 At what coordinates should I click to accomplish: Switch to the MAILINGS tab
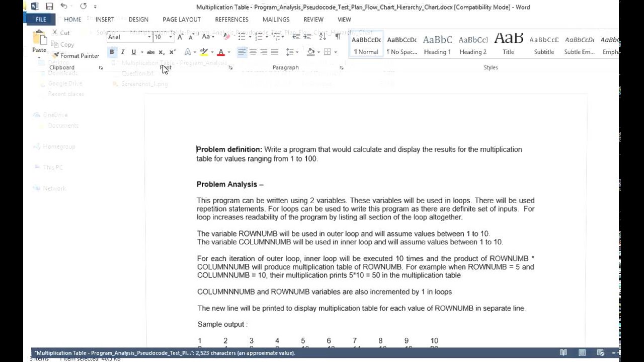276,19
